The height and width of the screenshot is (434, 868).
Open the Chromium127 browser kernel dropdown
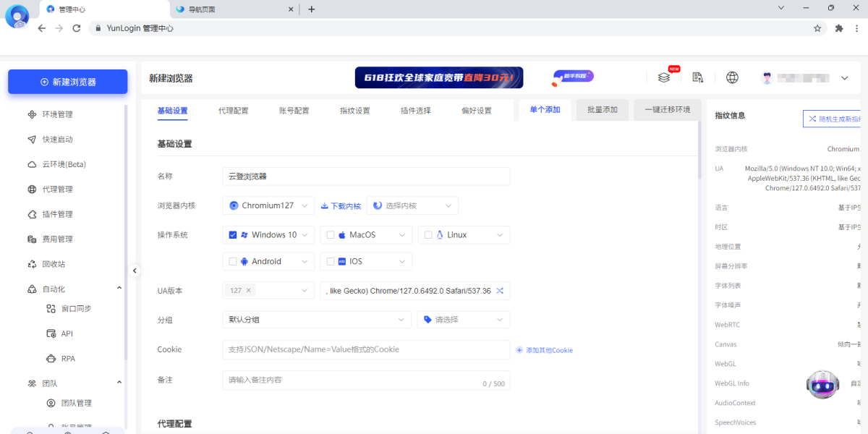[x=268, y=205]
